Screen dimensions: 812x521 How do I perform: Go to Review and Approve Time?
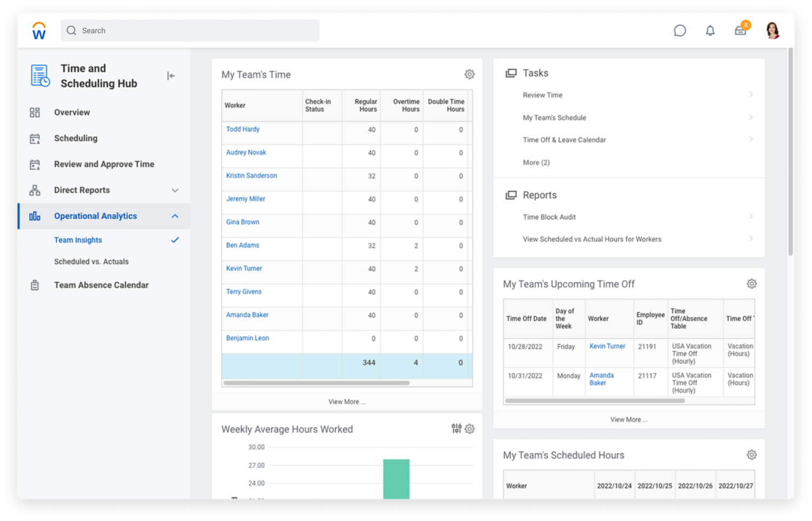tap(104, 164)
